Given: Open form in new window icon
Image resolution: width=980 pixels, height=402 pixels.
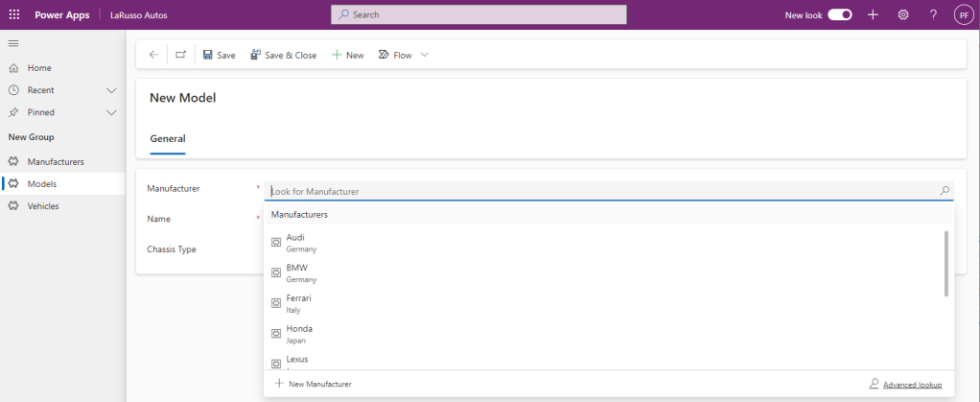Looking at the screenshot, I should pos(180,55).
